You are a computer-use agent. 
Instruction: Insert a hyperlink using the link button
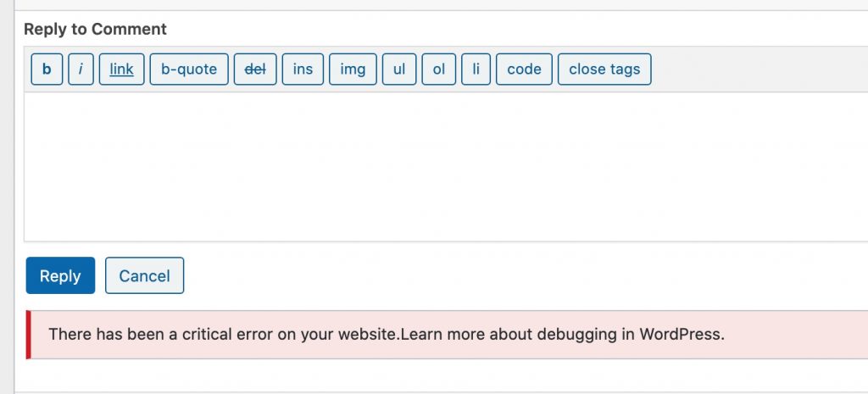tap(122, 69)
